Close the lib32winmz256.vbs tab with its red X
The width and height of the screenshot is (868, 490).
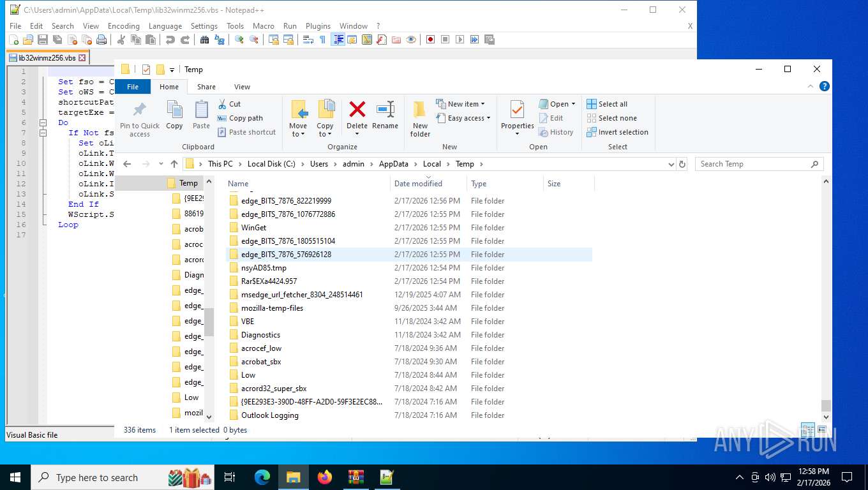pos(82,57)
